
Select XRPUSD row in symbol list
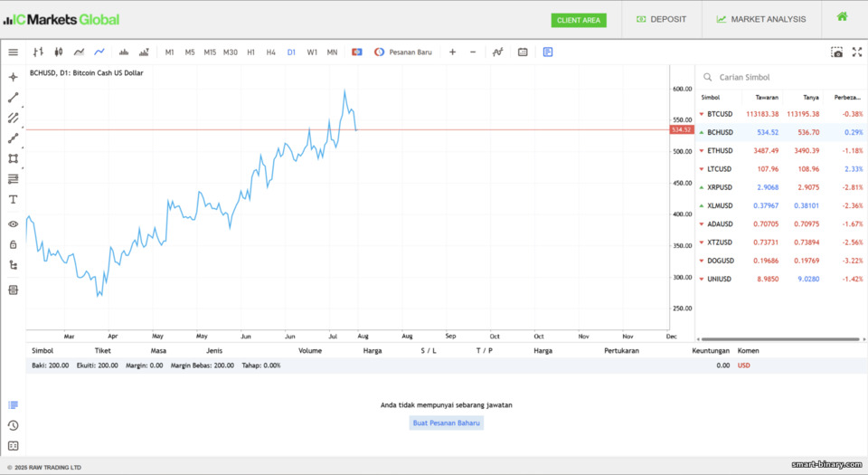tap(780, 187)
